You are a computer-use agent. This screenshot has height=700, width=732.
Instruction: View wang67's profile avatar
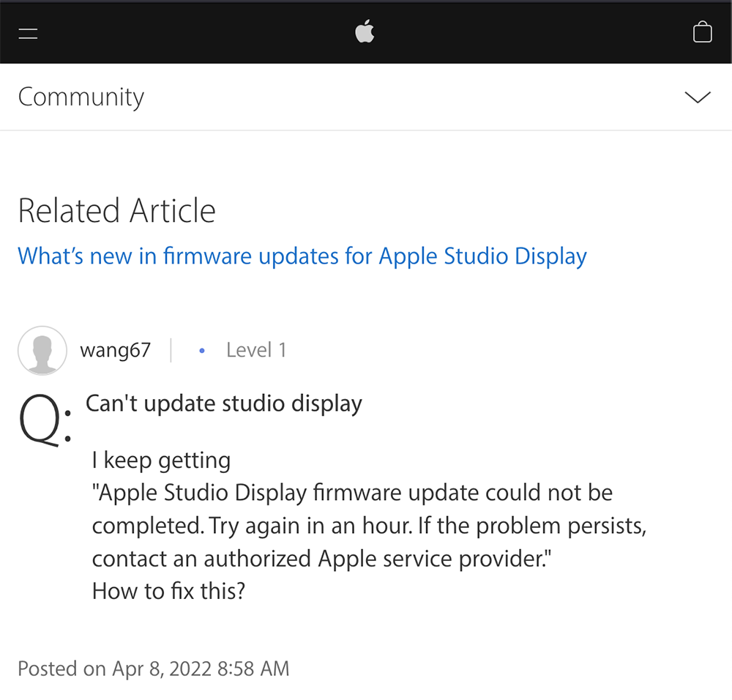tap(42, 351)
